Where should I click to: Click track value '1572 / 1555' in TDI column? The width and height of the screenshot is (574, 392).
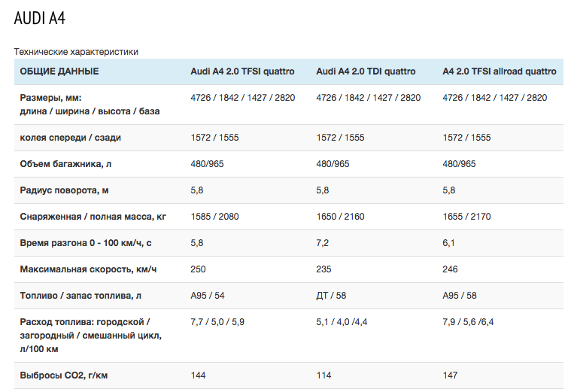tap(341, 138)
